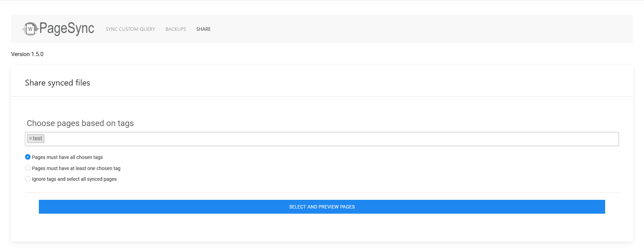Go to the Backups menu item
This screenshot has height=249, width=644.
pyautogui.click(x=176, y=29)
